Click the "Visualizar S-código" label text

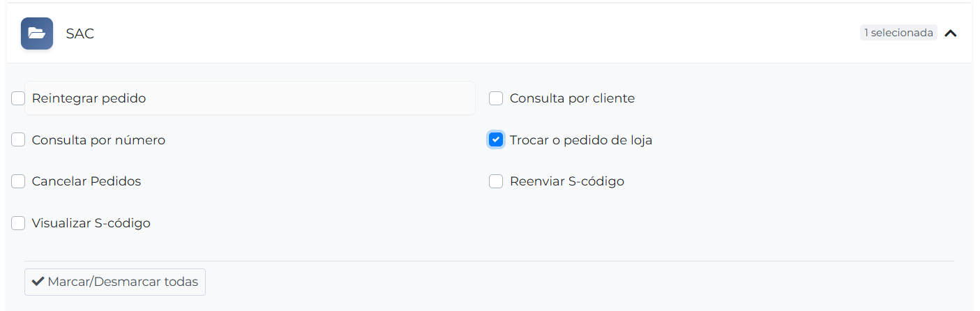point(91,223)
